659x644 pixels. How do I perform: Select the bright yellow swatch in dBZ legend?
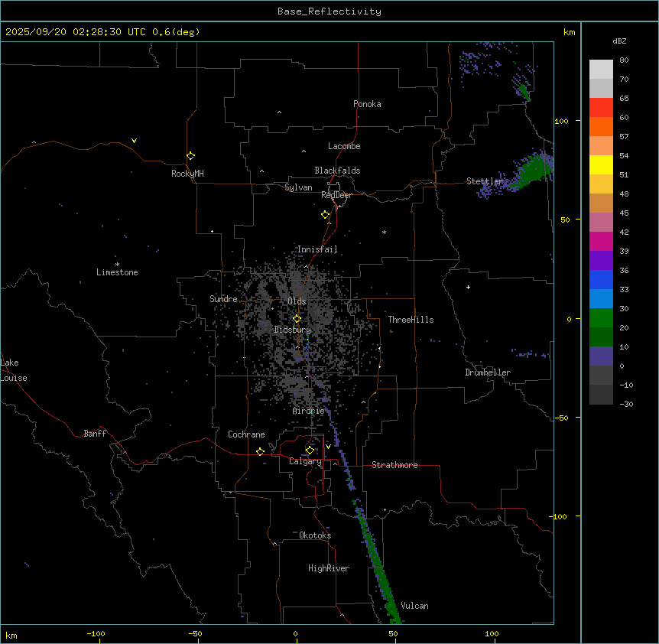coord(601,164)
